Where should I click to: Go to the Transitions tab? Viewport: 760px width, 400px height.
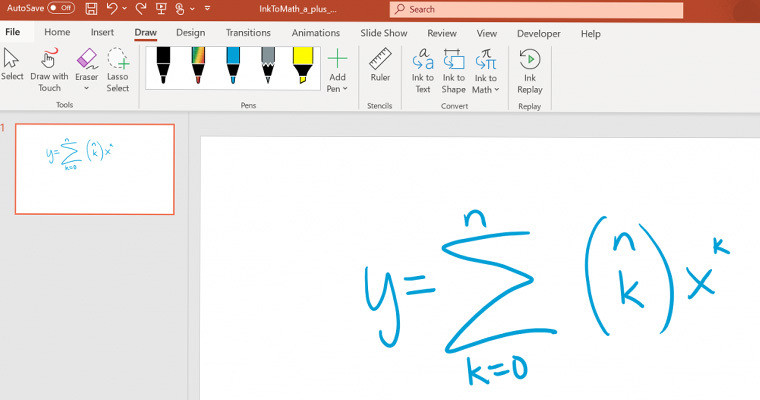[x=248, y=32]
